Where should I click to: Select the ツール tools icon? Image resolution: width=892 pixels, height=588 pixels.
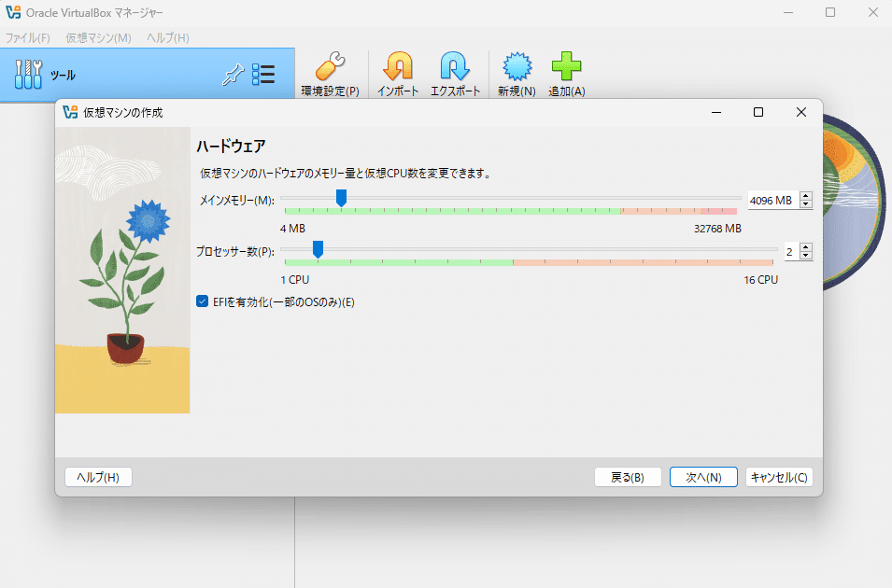tap(28, 75)
